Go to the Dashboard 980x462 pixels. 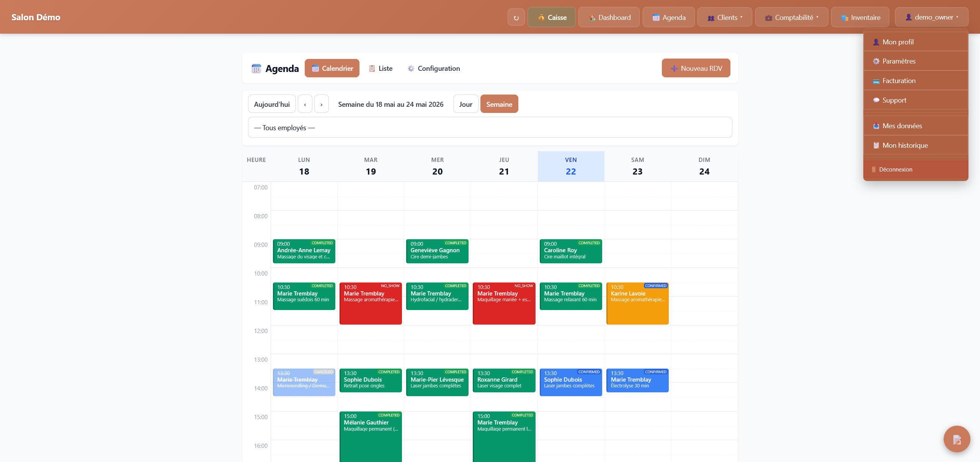(x=609, y=17)
